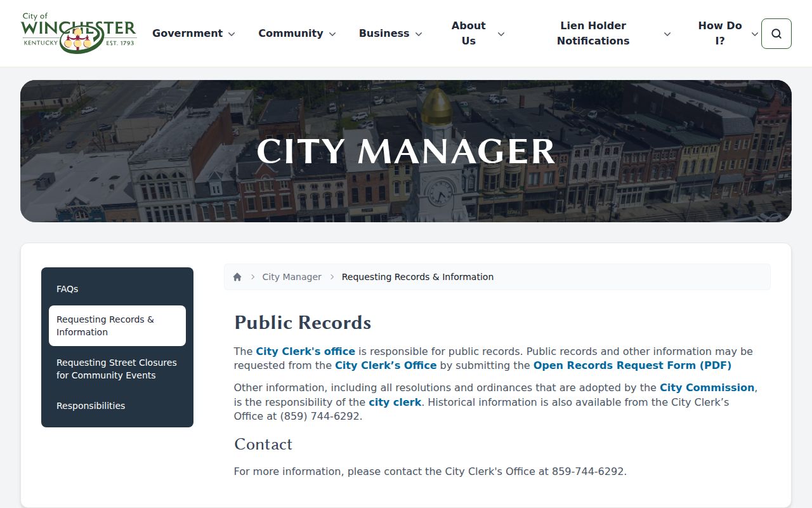Expand the How Do I? chevron

point(755,34)
